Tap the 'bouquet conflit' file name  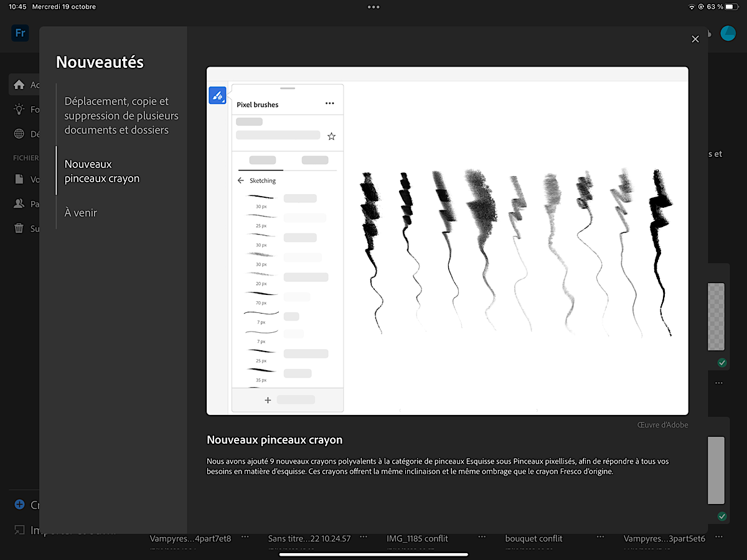tap(534, 539)
